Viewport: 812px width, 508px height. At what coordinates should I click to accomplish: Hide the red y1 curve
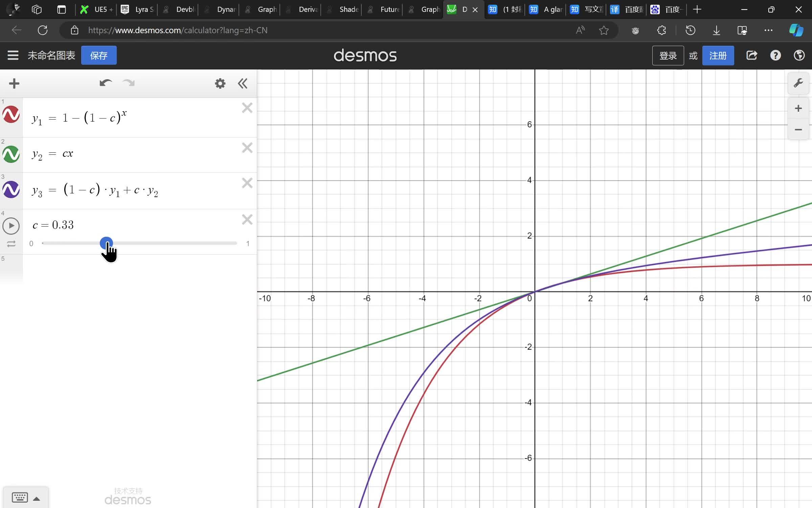pos(11,114)
